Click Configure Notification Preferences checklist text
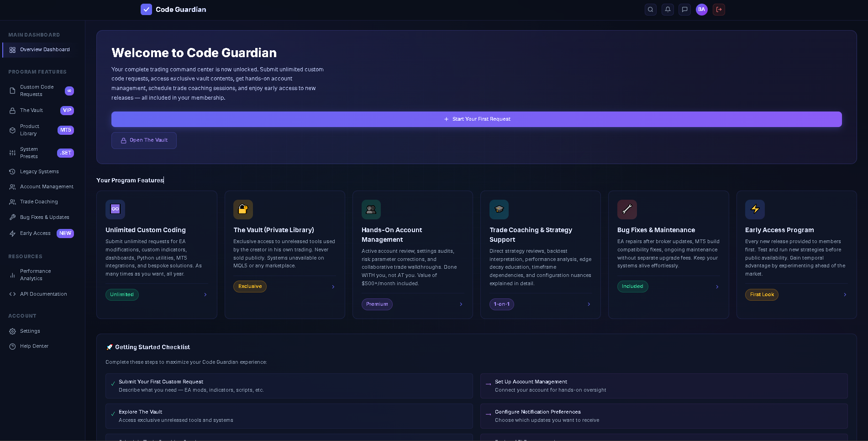This screenshot has width=868, height=441. (x=538, y=412)
